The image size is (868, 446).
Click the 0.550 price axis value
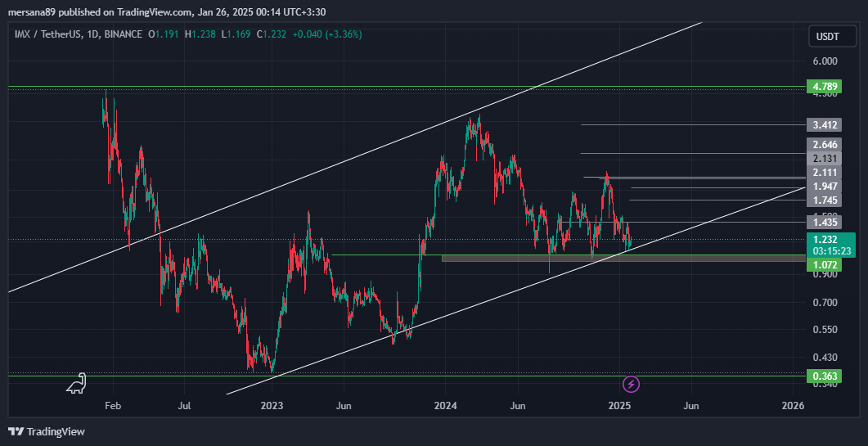click(x=825, y=330)
